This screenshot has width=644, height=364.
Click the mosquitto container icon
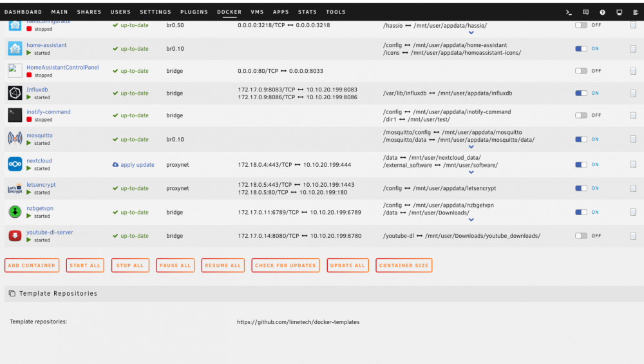15,139
